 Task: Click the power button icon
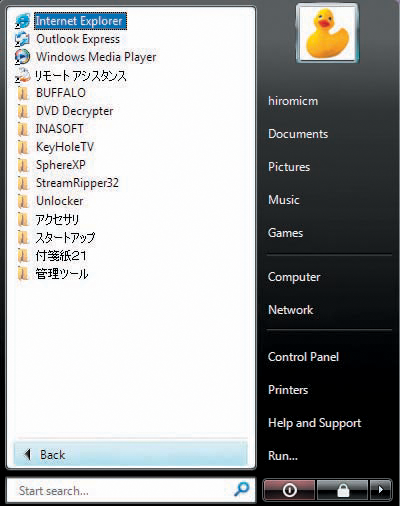pos(289,490)
